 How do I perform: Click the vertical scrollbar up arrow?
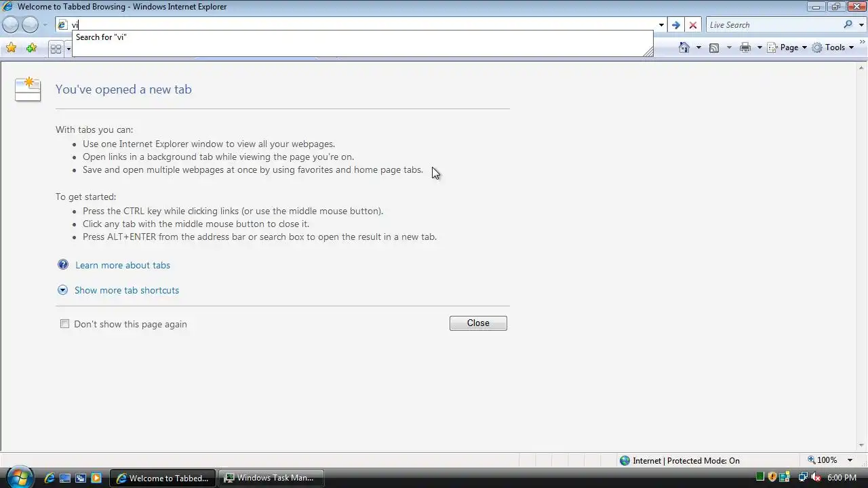[x=862, y=67]
